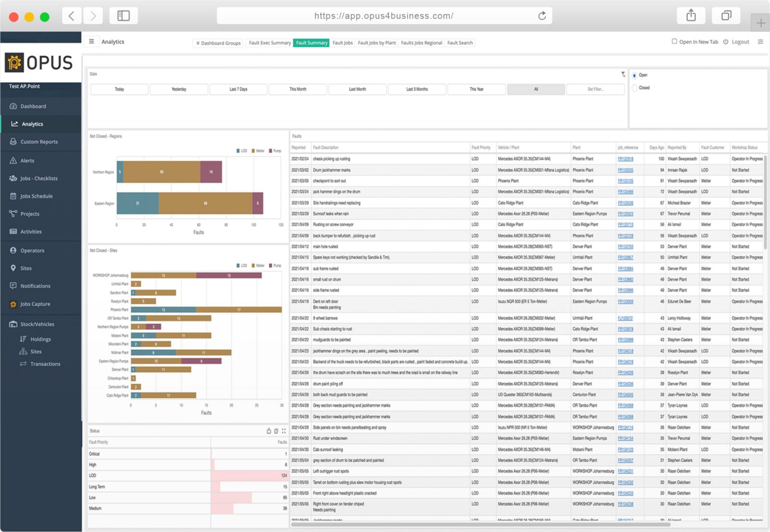Click the hamburger menu icon beside Analytics
The image size is (770, 532).
tap(91, 42)
